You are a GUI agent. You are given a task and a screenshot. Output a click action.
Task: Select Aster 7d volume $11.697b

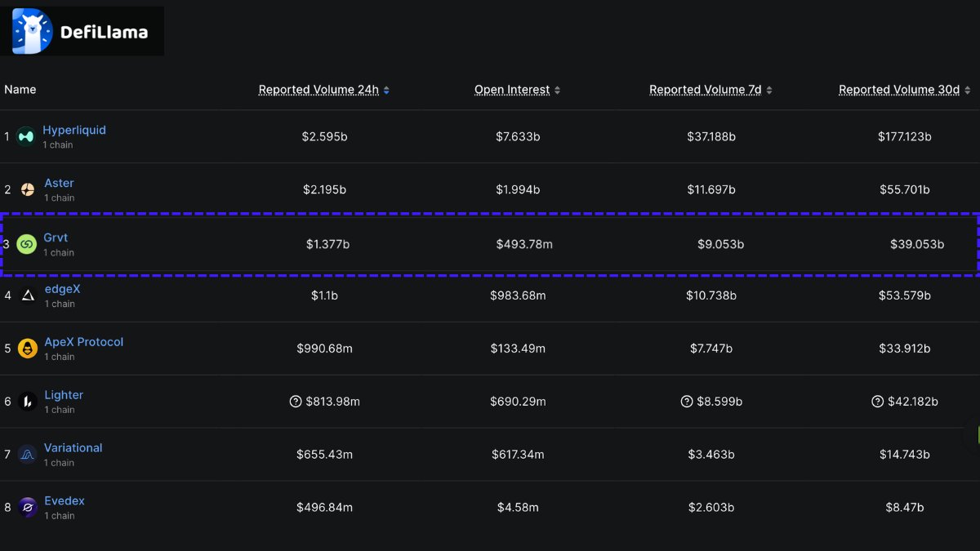pyautogui.click(x=711, y=189)
